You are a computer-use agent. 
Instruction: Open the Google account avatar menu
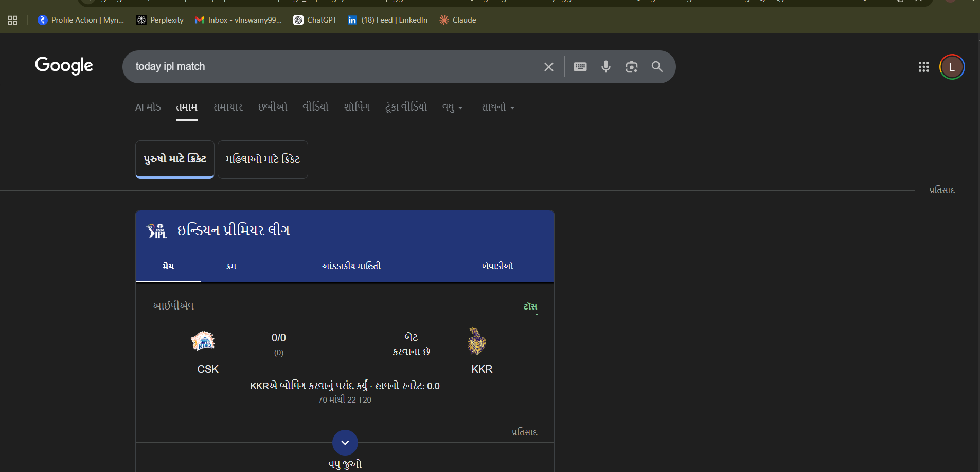tap(952, 67)
